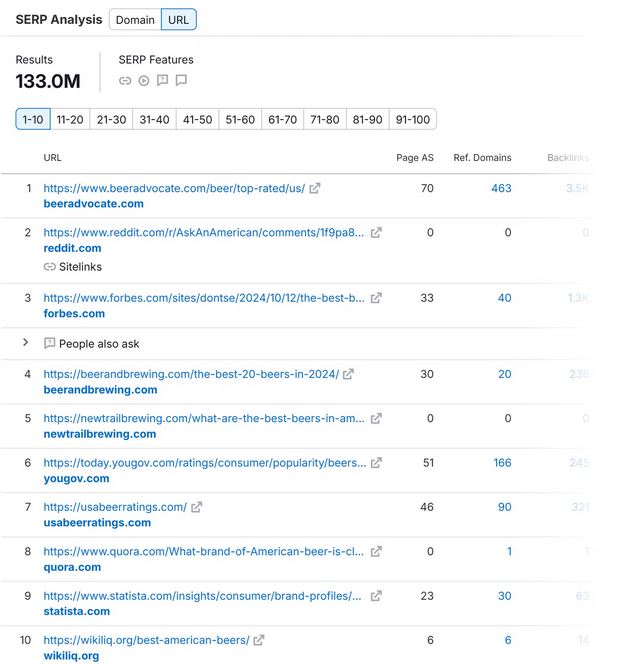Click the statista.com domain link
Screen dimensions: 625x670
(77, 611)
